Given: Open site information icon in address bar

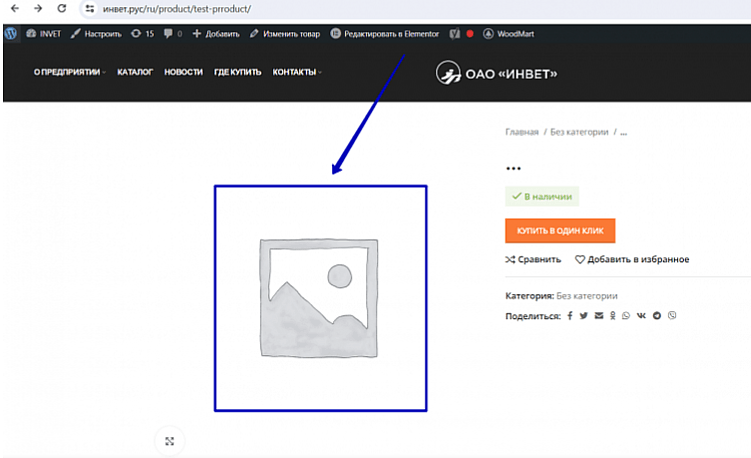Looking at the screenshot, I should (90, 9).
